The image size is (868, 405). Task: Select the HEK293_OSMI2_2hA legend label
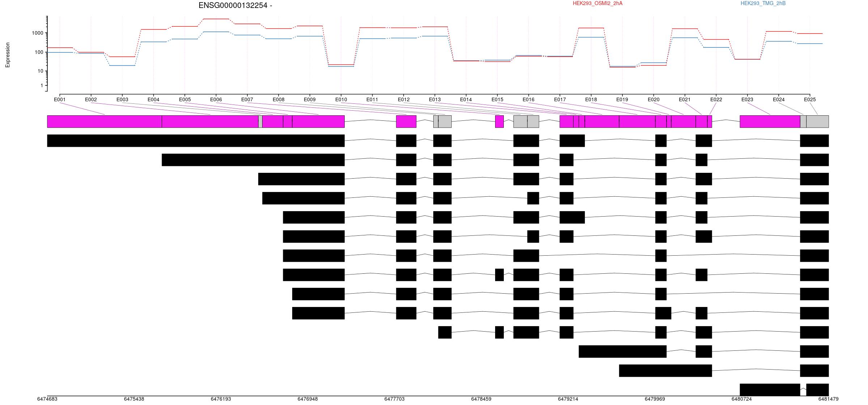tap(597, 3)
